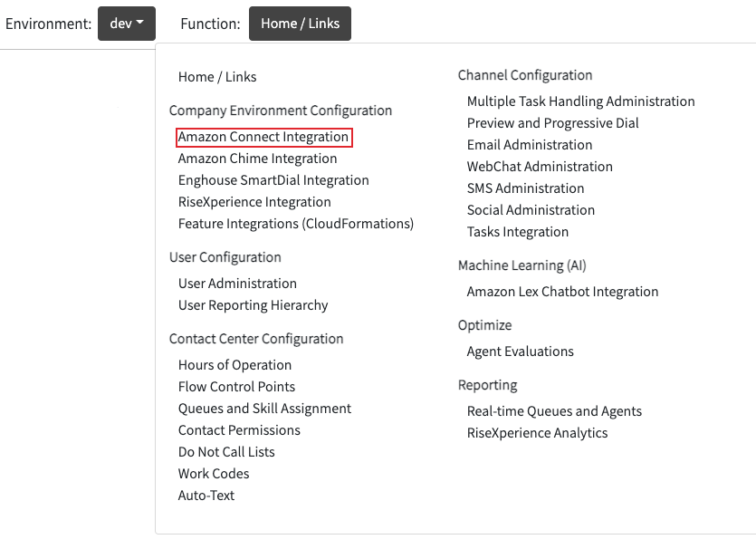The width and height of the screenshot is (756, 549).
Task: Select Amazon Lex Chatbot Integration
Action: pyautogui.click(x=562, y=292)
